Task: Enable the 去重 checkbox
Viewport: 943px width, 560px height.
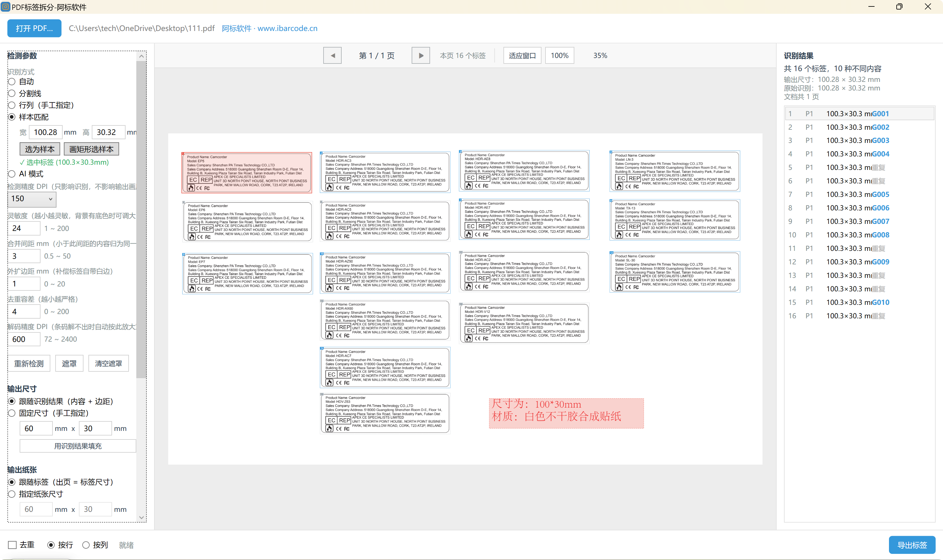Action: [x=13, y=545]
